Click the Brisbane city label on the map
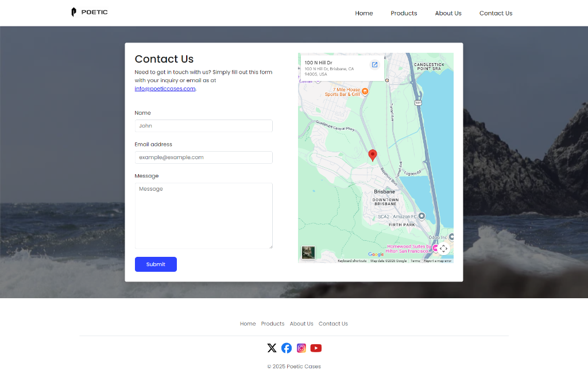588x389 pixels. 384,192
